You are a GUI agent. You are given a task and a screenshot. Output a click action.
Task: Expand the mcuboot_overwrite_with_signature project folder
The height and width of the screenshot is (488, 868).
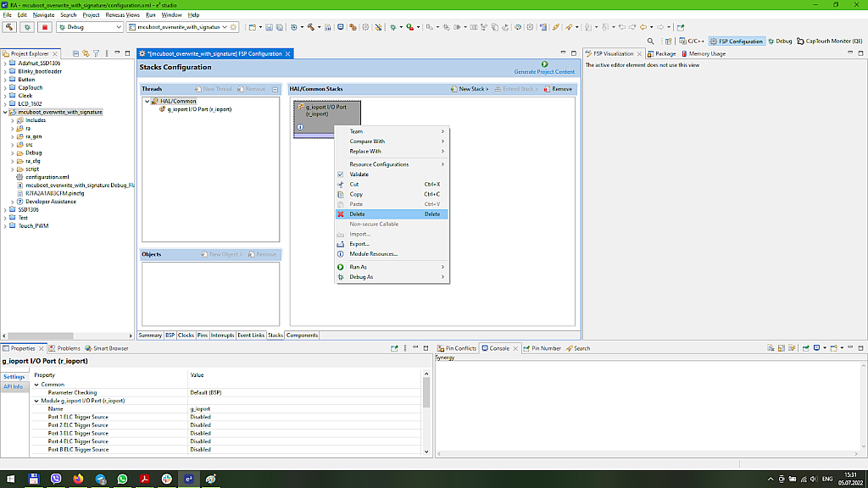pos(7,111)
